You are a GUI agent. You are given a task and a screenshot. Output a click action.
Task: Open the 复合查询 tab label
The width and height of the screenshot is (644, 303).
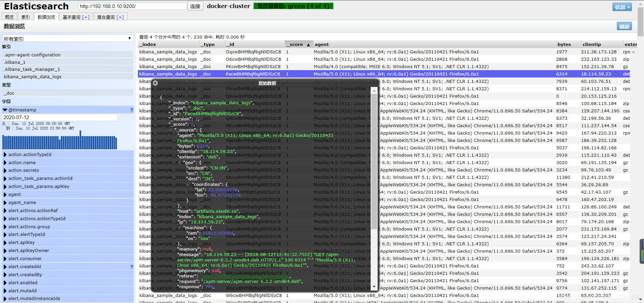click(106, 17)
